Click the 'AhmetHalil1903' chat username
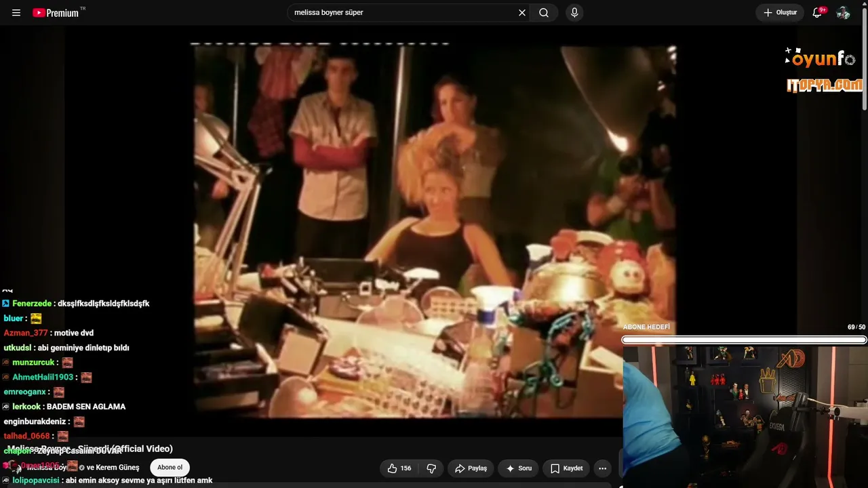Image resolution: width=868 pixels, height=488 pixels. click(x=43, y=378)
